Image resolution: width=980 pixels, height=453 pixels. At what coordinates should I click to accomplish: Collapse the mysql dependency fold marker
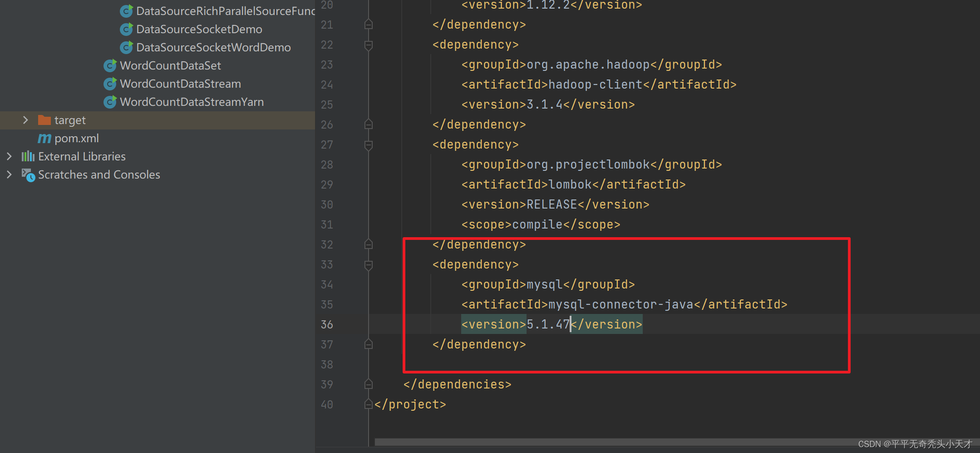click(368, 265)
